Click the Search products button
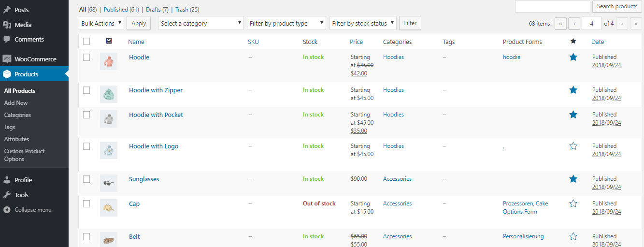The height and width of the screenshot is (247, 644). click(617, 6)
